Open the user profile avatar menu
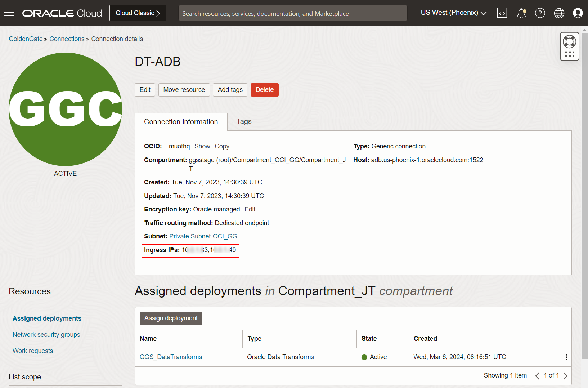 (578, 13)
